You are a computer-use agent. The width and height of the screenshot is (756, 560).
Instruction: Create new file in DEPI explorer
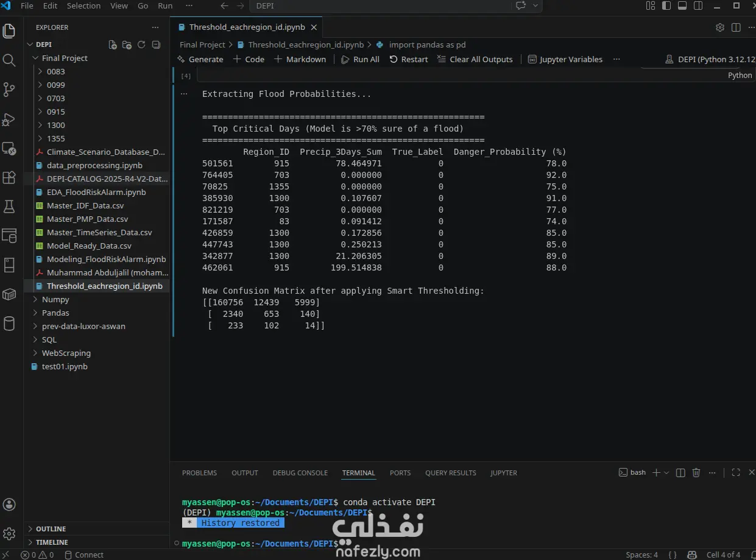click(x=113, y=44)
